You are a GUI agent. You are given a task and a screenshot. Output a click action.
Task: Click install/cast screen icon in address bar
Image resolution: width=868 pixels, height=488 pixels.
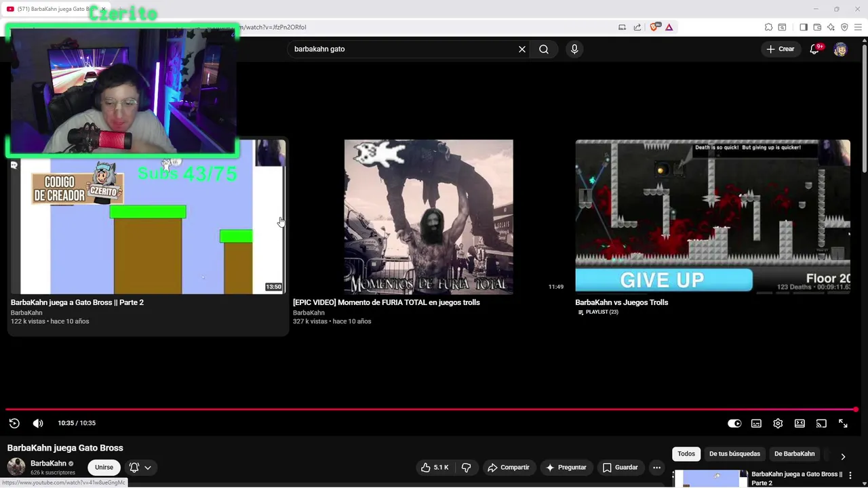pos(622,27)
